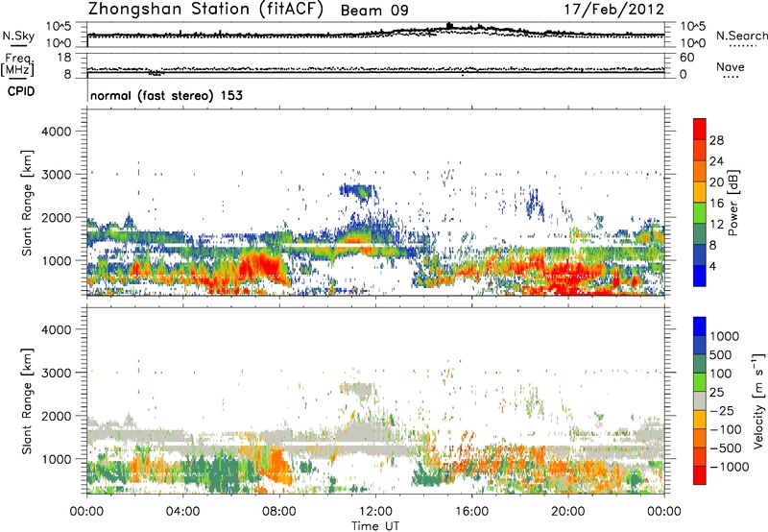Click the "Time UT" axis title
The image size is (768, 532).
375,526
